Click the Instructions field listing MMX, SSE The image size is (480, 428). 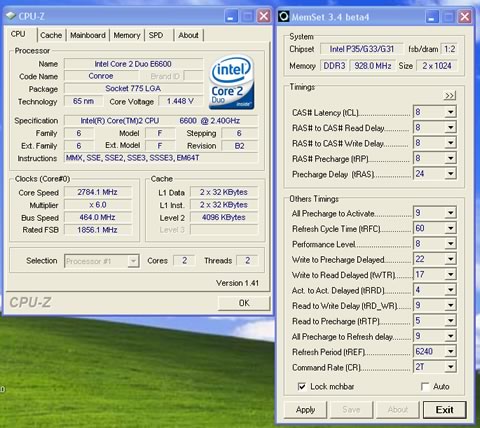pyautogui.click(x=161, y=158)
